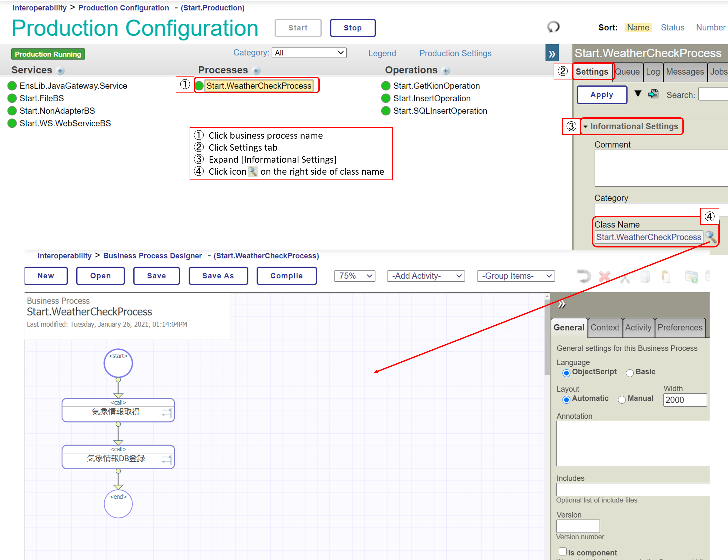The image size is (728, 560).
Task: Open the -Group Items- dropdown
Action: [x=516, y=276]
